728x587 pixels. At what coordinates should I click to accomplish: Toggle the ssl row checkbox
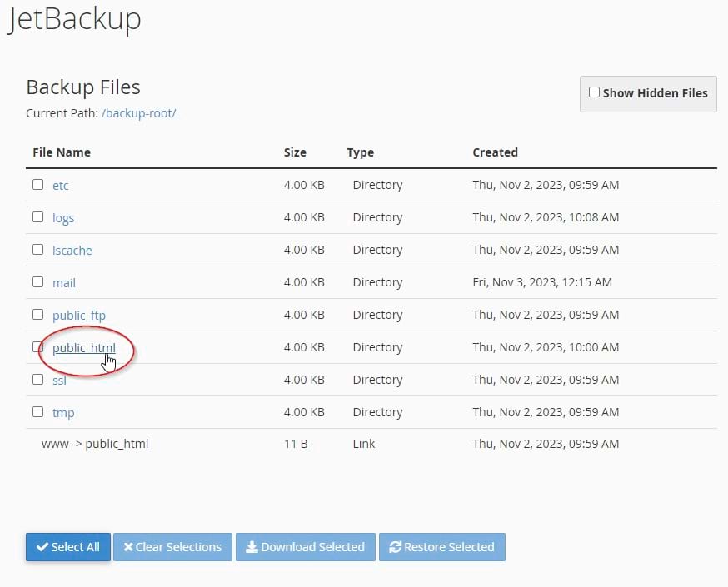37,380
